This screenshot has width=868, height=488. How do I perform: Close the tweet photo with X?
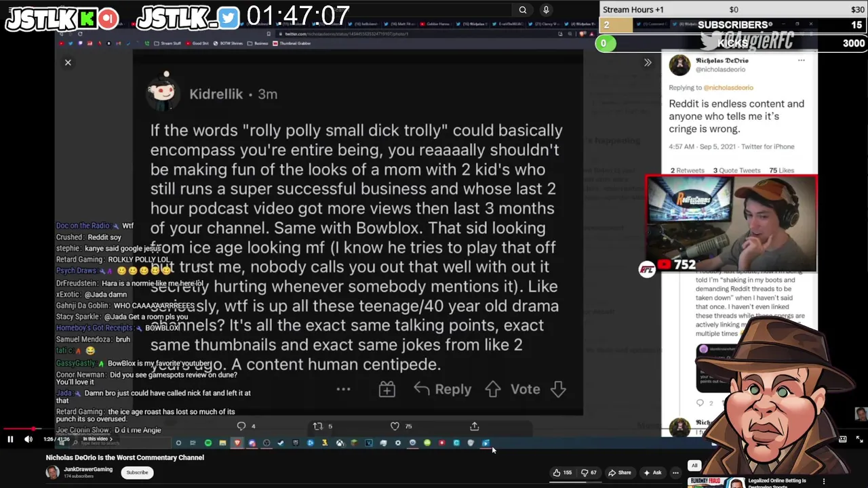click(68, 62)
